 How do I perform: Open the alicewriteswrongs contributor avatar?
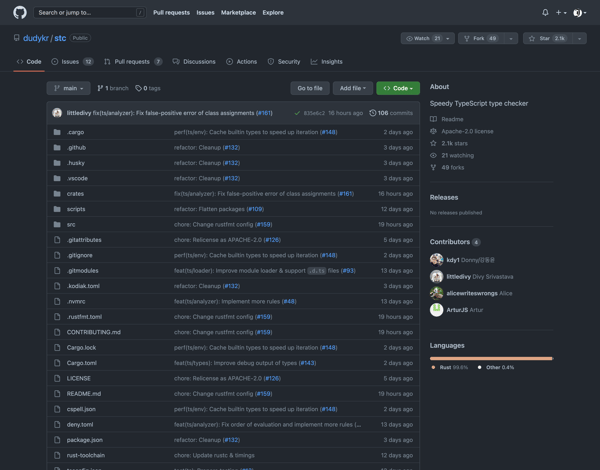tap(436, 293)
